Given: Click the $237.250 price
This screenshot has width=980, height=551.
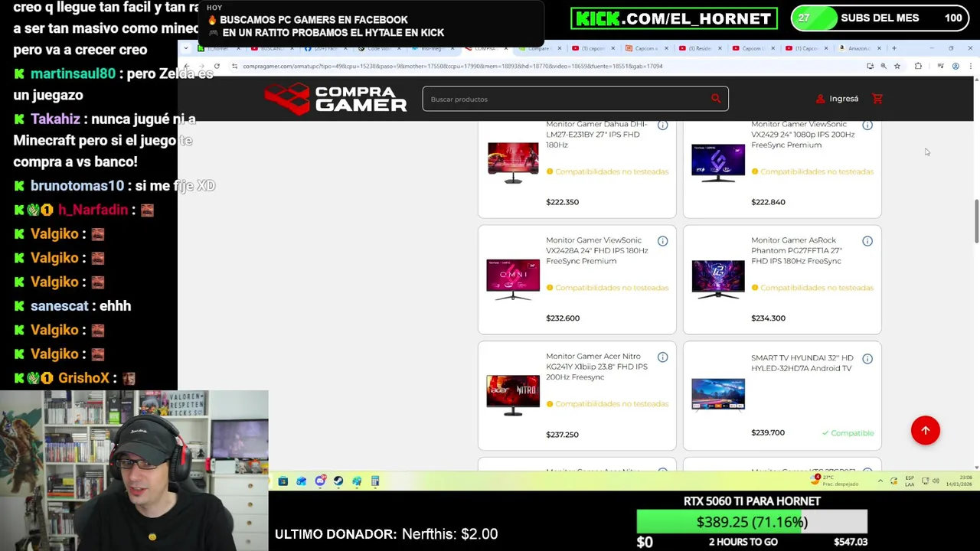Looking at the screenshot, I should 562,435.
